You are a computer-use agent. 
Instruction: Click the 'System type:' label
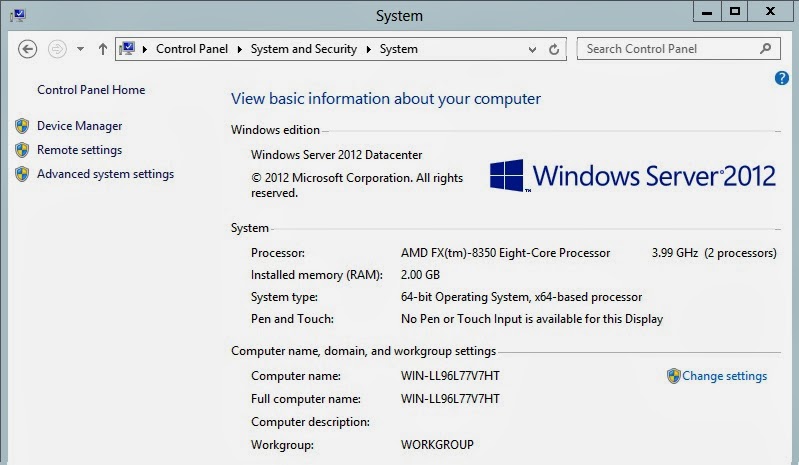click(x=284, y=297)
